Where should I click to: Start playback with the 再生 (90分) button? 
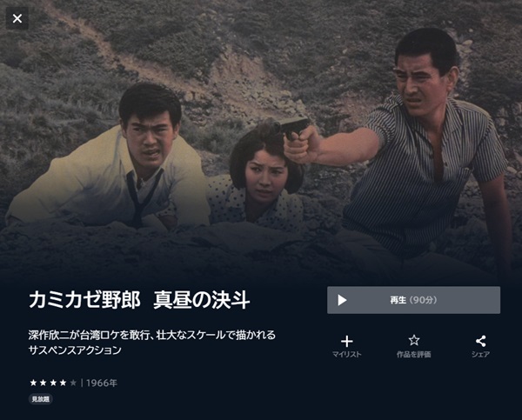(x=413, y=300)
